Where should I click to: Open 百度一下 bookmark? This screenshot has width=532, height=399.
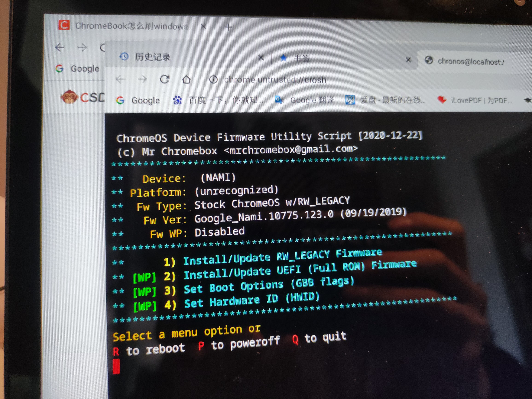(218, 100)
